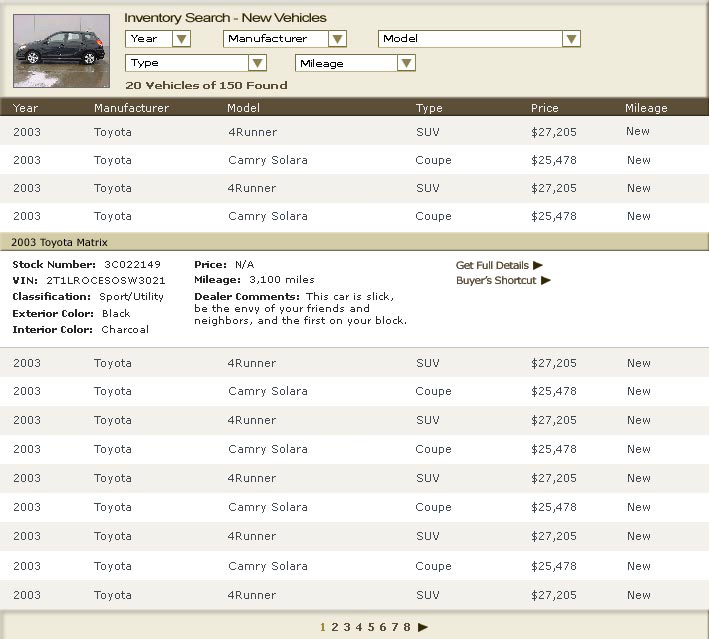Go to next page arrow in pagination
The image size is (709, 639).
tap(423, 627)
